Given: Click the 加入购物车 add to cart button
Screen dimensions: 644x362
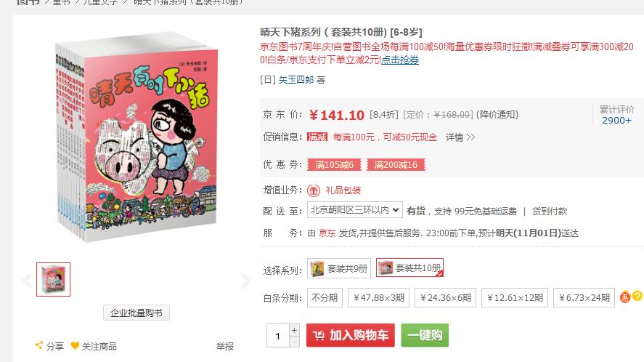Looking at the screenshot, I should 351,335.
